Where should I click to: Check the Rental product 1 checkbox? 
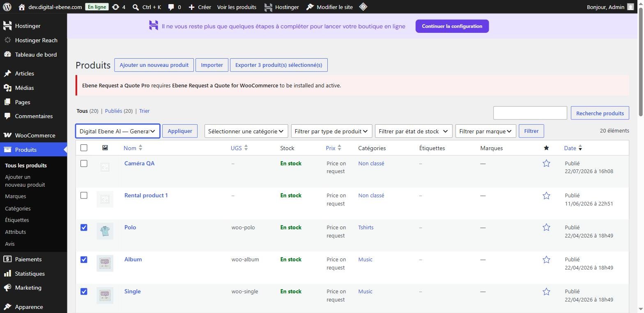(x=84, y=195)
